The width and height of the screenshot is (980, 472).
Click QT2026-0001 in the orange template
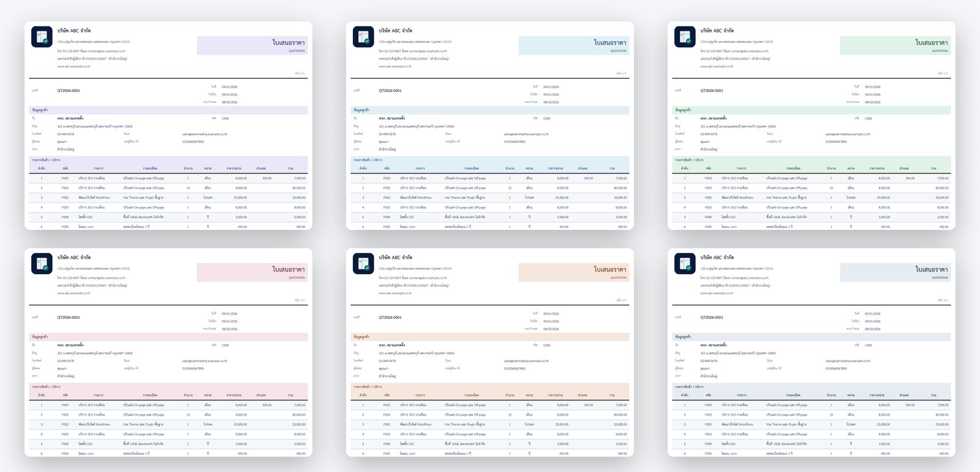pos(390,318)
